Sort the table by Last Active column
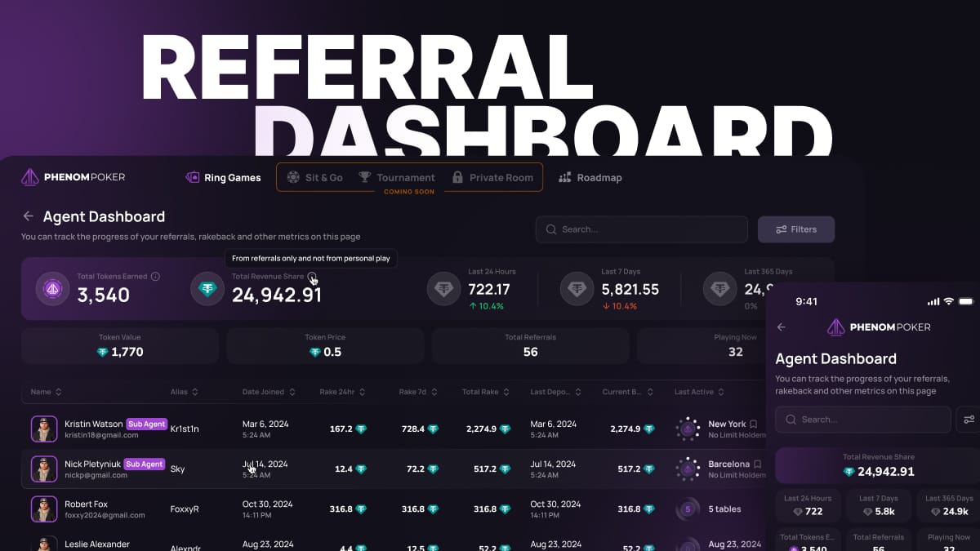Viewport: 980px width, 551px height. coord(699,392)
